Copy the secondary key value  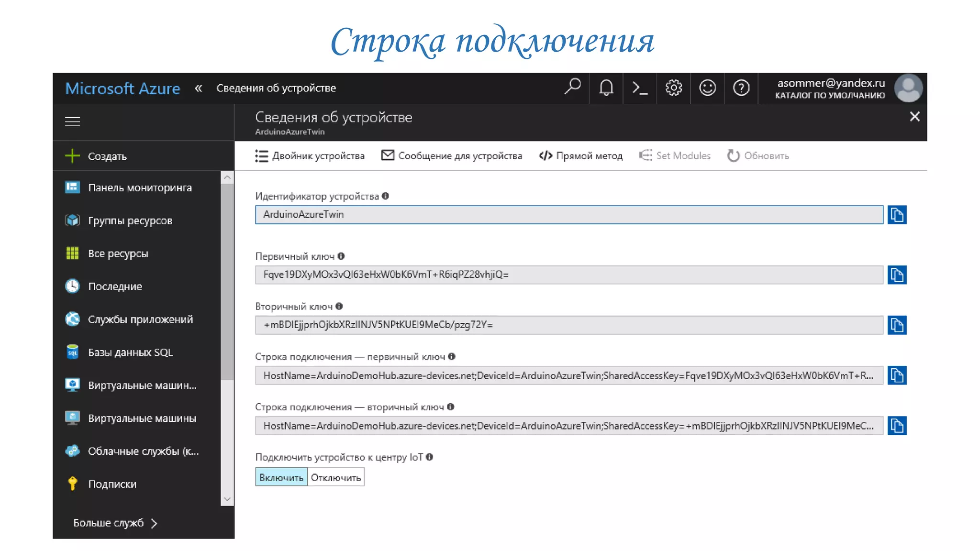[x=897, y=325]
